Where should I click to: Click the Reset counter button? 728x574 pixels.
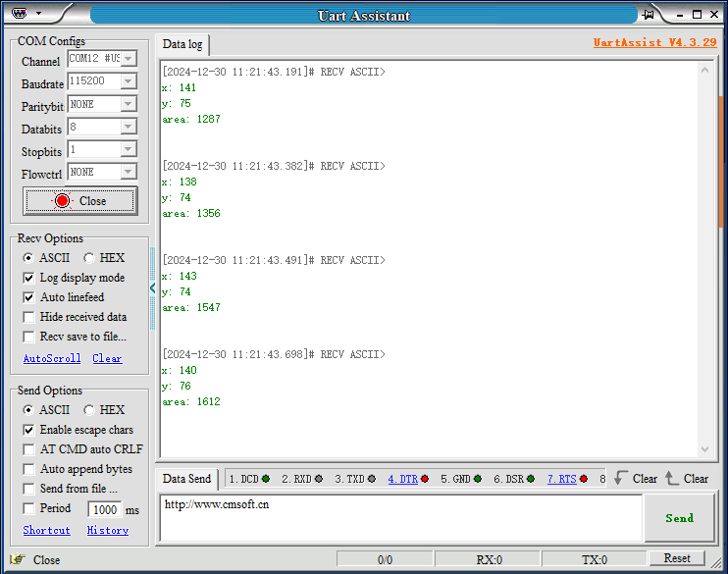coord(677,558)
